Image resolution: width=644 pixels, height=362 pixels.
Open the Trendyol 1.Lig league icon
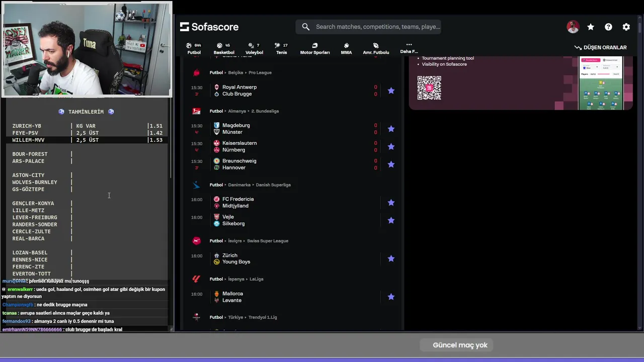click(x=197, y=317)
